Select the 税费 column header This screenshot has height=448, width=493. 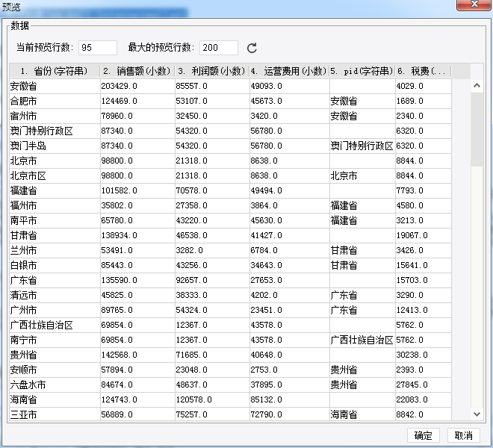(424, 71)
